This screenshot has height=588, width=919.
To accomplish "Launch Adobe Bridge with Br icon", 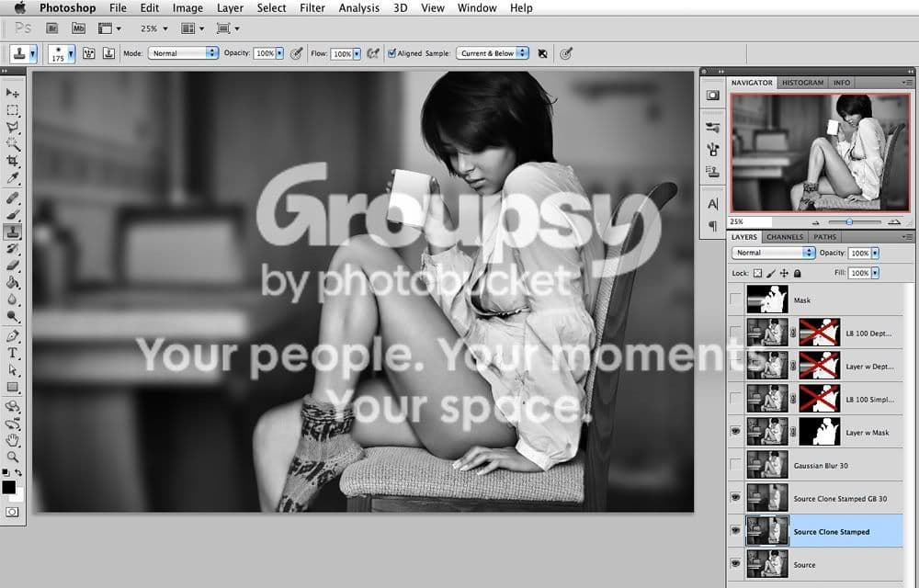I will (x=52, y=28).
